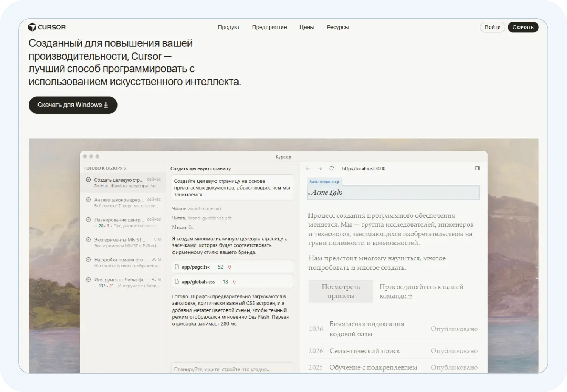Open the Продукт menu
This screenshot has width=567, height=392.
[x=228, y=27]
